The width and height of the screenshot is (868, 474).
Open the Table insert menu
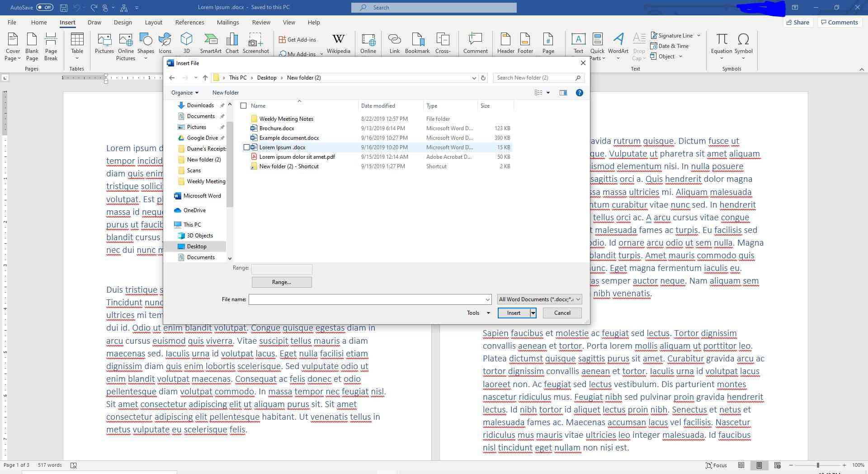[77, 47]
